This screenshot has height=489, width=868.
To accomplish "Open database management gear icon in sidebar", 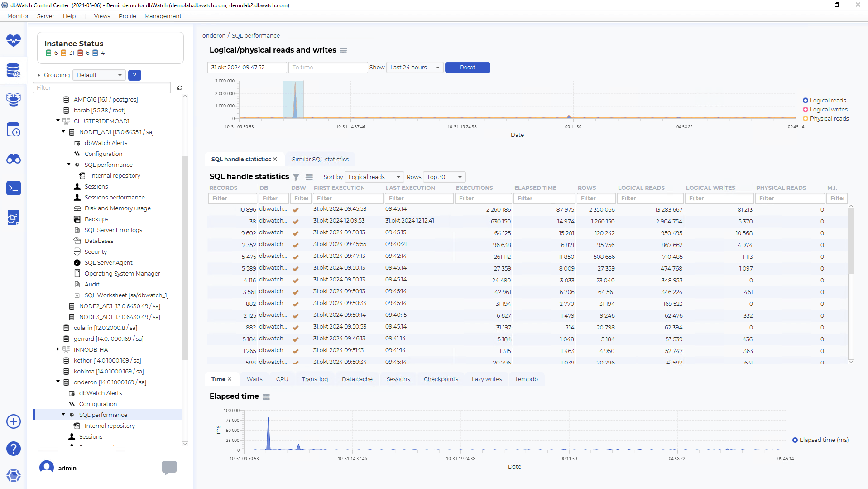I will coord(14,70).
